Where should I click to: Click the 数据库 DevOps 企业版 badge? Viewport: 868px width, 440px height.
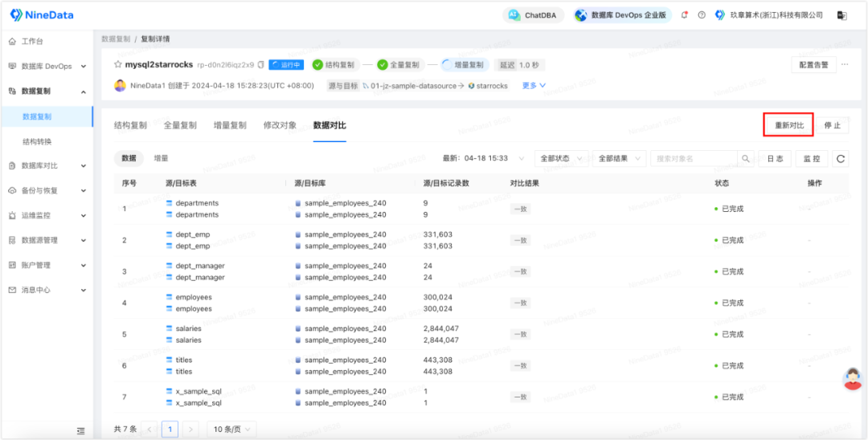click(621, 15)
